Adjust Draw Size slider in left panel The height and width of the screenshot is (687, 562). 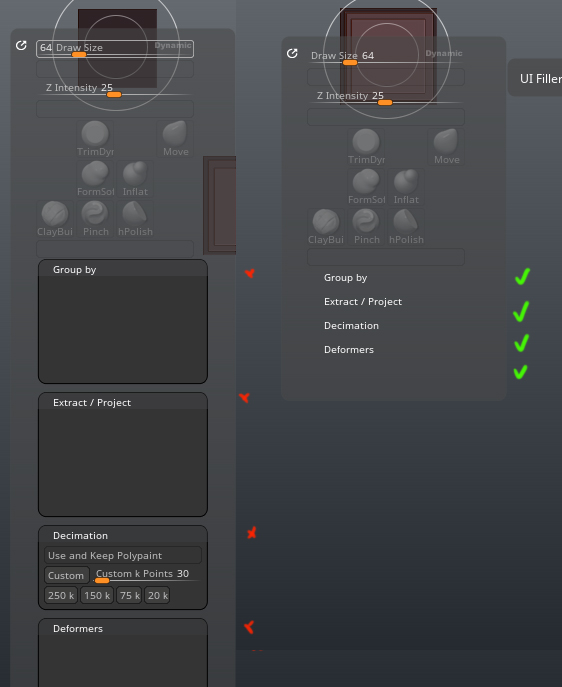pos(115,49)
